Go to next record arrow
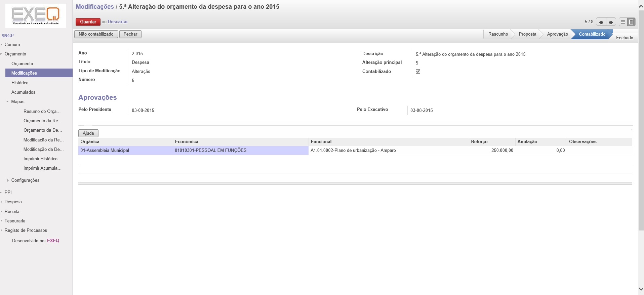 tap(611, 22)
